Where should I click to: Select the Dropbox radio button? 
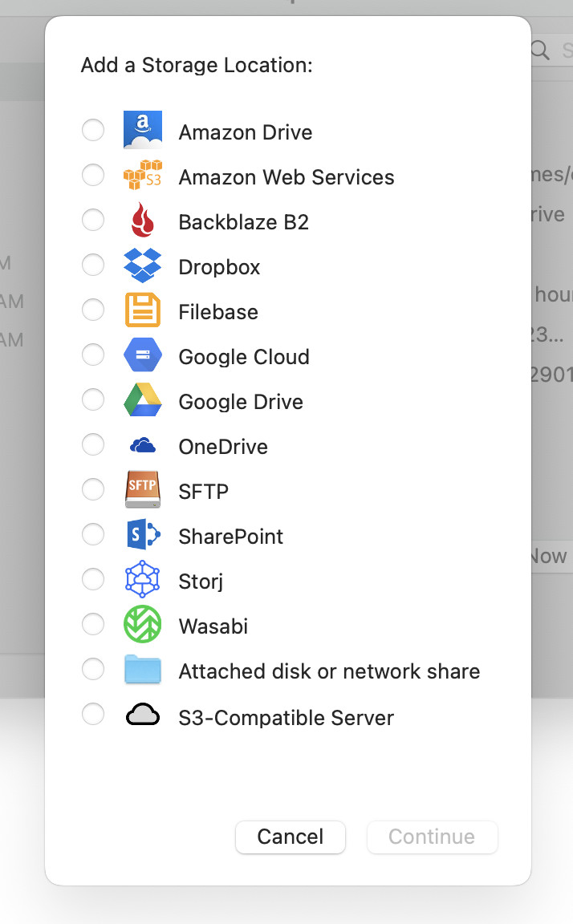pos(93,265)
